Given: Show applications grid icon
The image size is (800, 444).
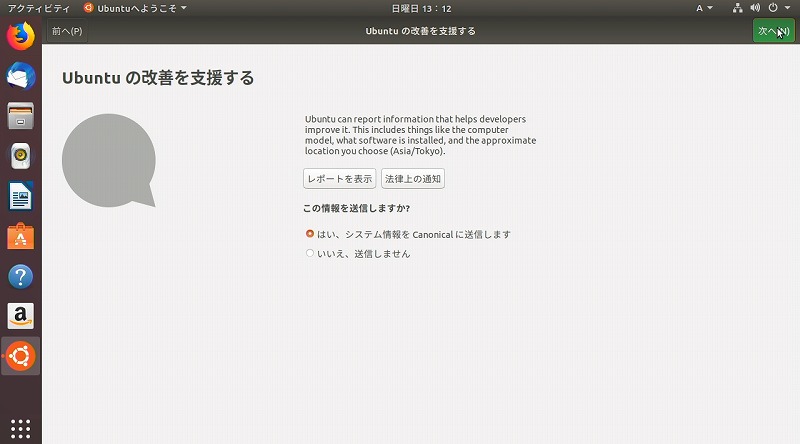Looking at the screenshot, I should click(x=20, y=429).
